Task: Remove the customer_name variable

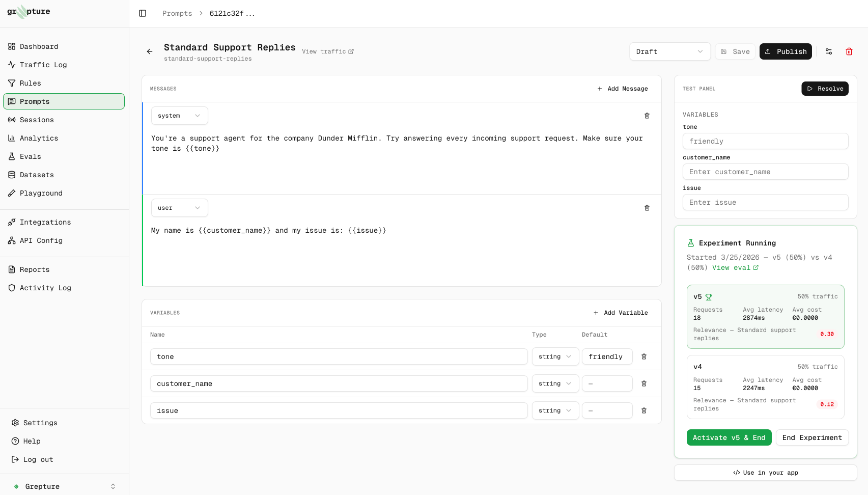Action: 644,383
